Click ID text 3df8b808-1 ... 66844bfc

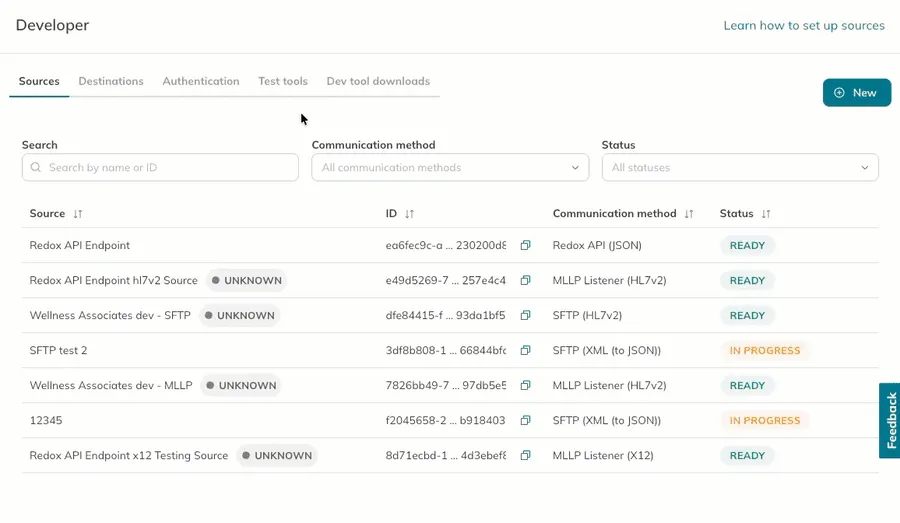coord(446,350)
